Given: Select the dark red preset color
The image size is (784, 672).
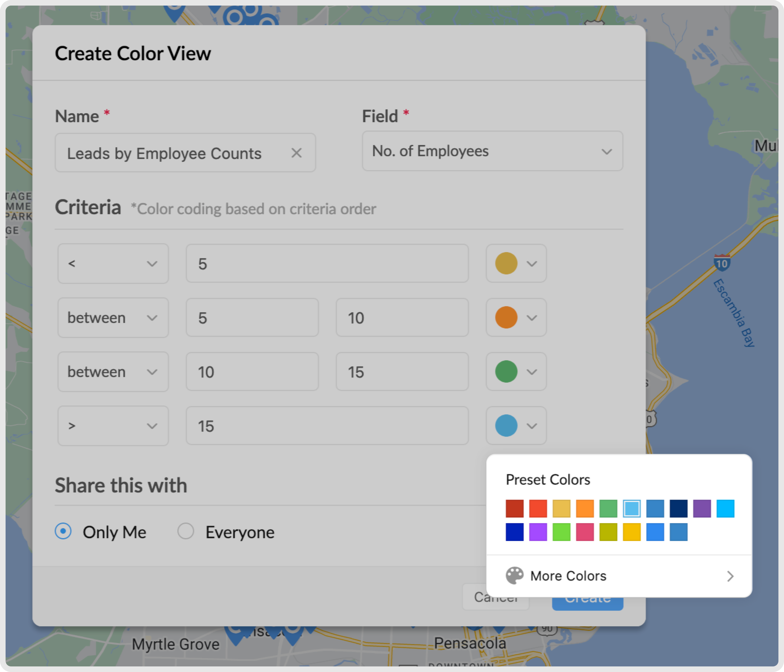Looking at the screenshot, I should coord(515,509).
